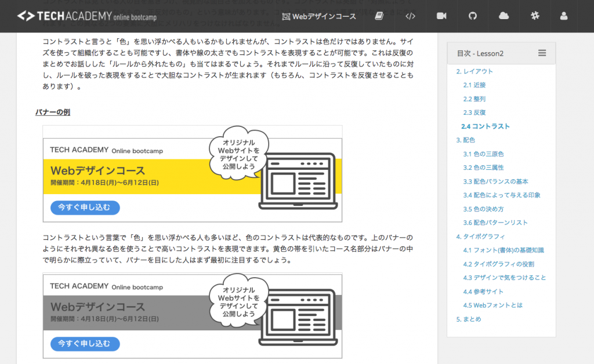
Task: Jump to 2.3 反復
Action: (475, 112)
